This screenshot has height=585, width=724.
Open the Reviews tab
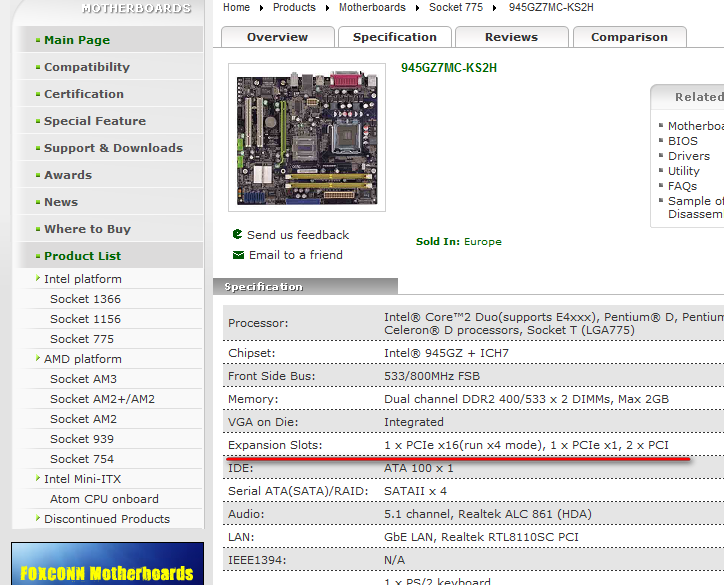tap(512, 37)
